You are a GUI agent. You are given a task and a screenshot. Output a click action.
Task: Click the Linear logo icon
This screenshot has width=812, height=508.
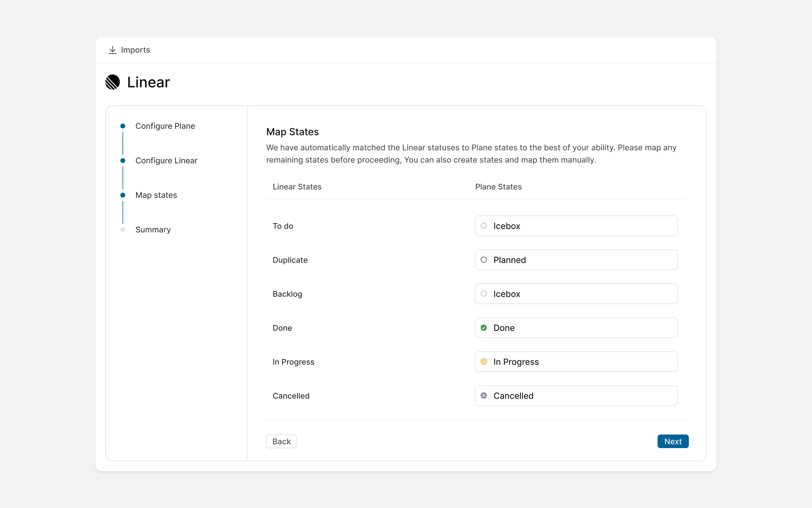pyautogui.click(x=112, y=82)
